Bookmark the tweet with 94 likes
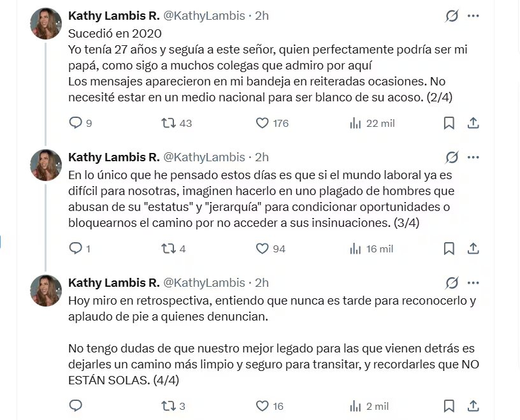 pyautogui.click(x=449, y=249)
